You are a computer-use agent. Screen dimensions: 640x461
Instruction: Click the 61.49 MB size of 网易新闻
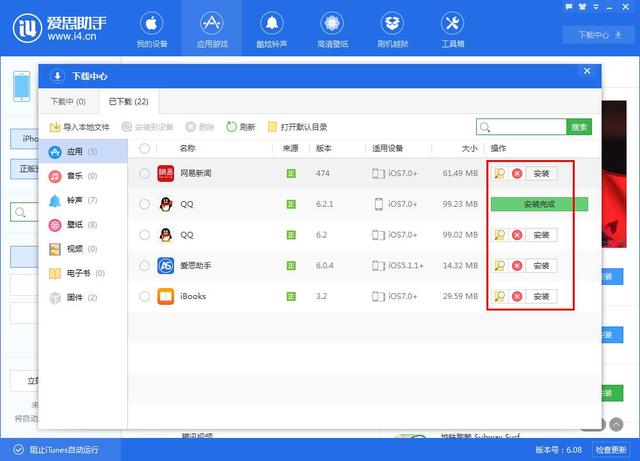pos(460,173)
